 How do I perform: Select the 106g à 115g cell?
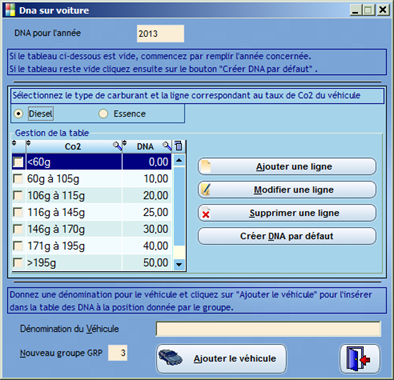[74, 195]
